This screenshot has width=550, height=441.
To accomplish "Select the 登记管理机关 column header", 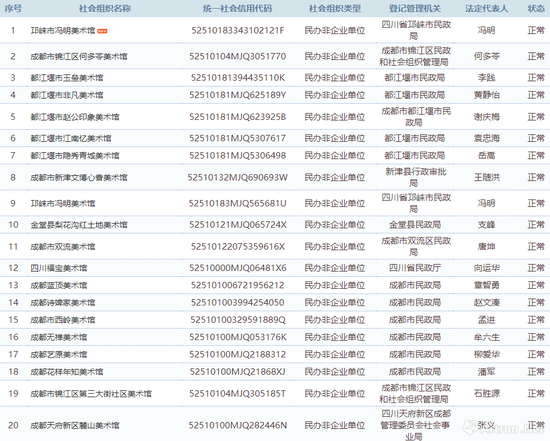I will [415, 8].
